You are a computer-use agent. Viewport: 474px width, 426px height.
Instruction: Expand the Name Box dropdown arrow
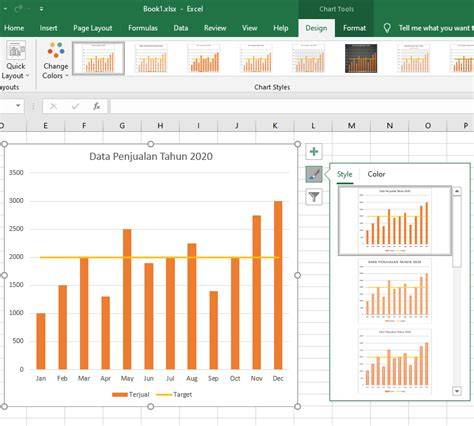18,106
